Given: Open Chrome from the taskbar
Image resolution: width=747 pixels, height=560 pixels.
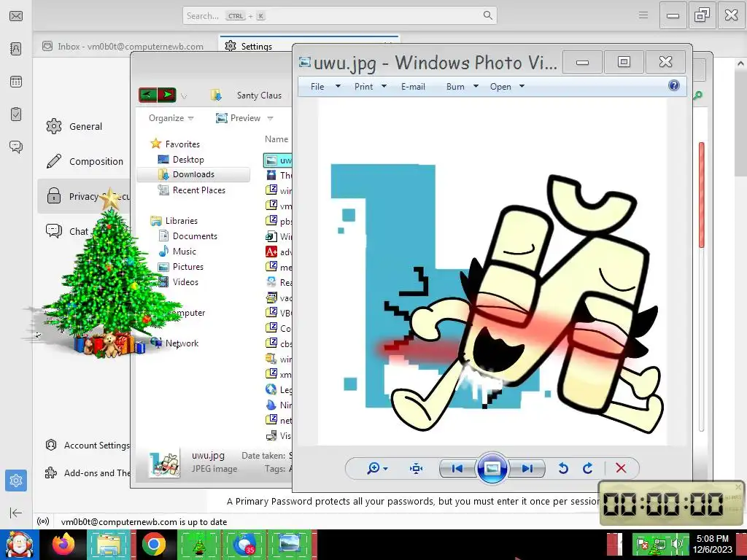Looking at the screenshot, I should (x=153, y=544).
